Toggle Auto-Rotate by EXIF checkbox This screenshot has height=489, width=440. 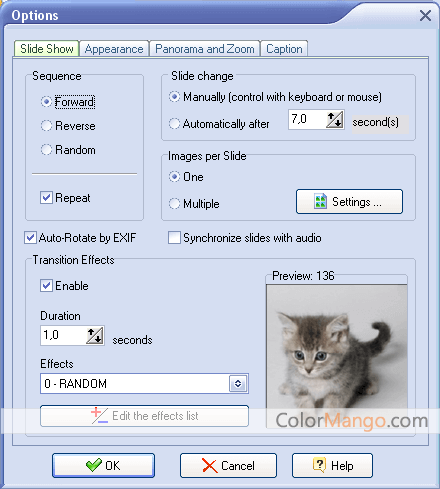tap(30, 238)
